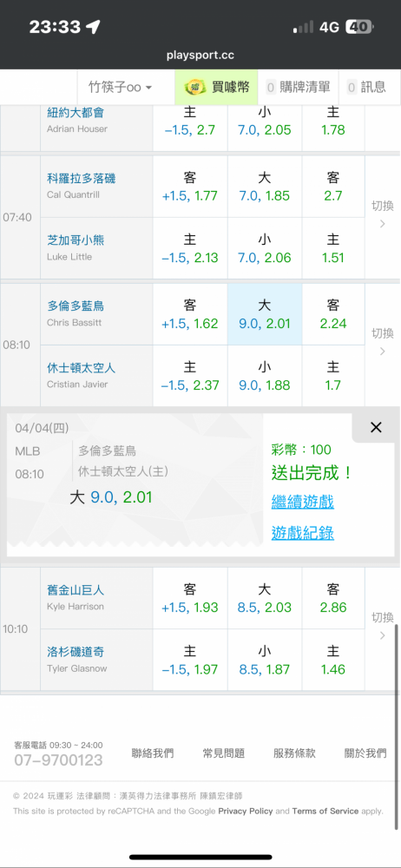Open the 購牌清單 purchase list

pos(298,87)
